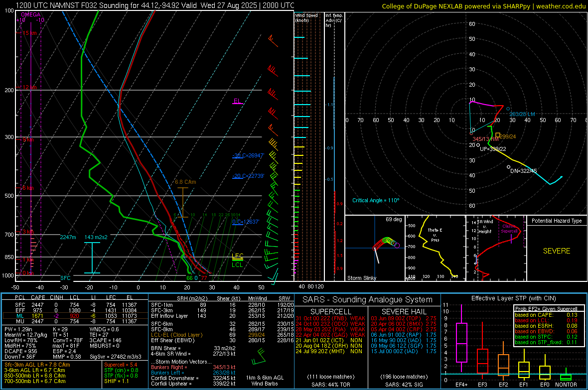This screenshot has height=390, width=588.
Task: Click the "9 km" height marker
Action: click(28, 139)
